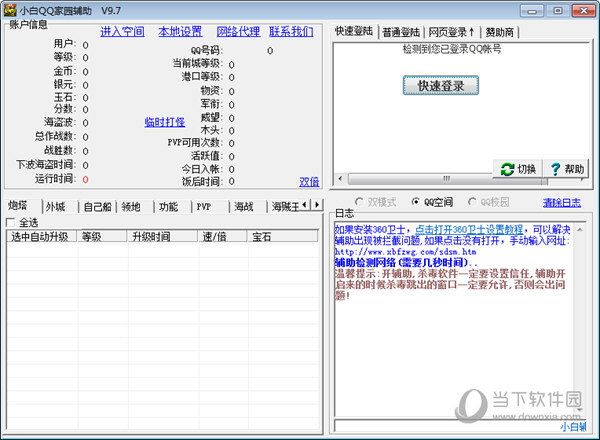Click the app icon in title bar

point(10,10)
